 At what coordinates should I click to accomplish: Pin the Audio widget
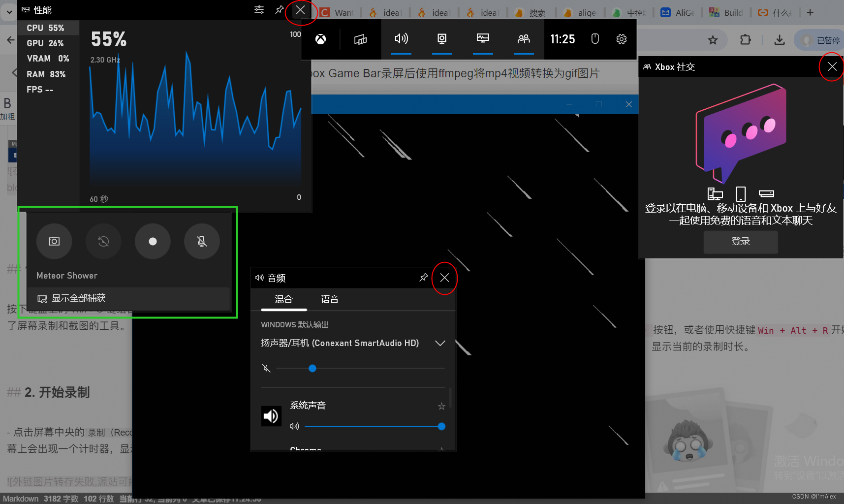(x=423, y=278)
